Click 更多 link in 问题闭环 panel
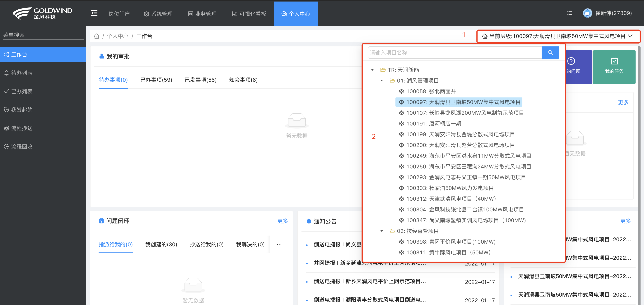The image size is (644, 305). point(282,221)
